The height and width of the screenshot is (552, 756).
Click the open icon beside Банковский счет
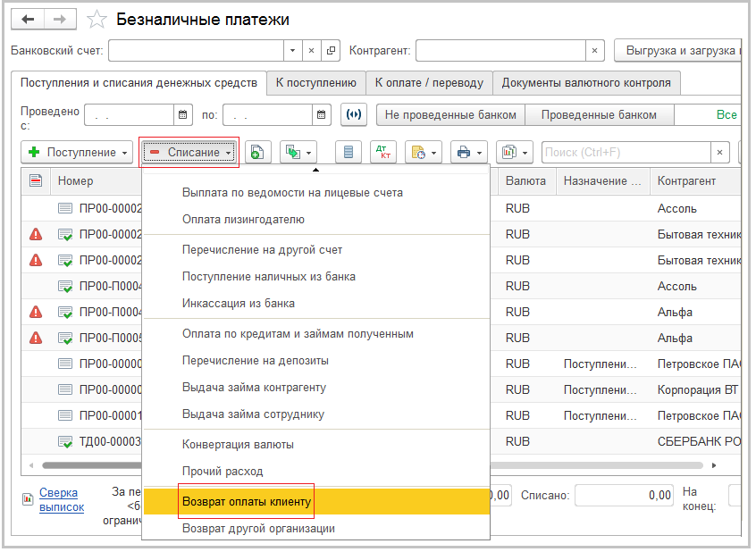tap(331, 51)
